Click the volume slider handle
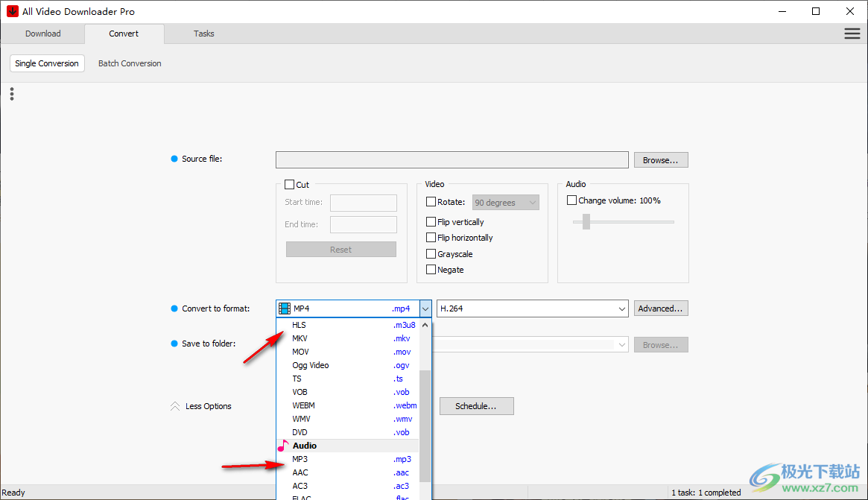This screenshot has height=500, width=868. click(586, 221)
